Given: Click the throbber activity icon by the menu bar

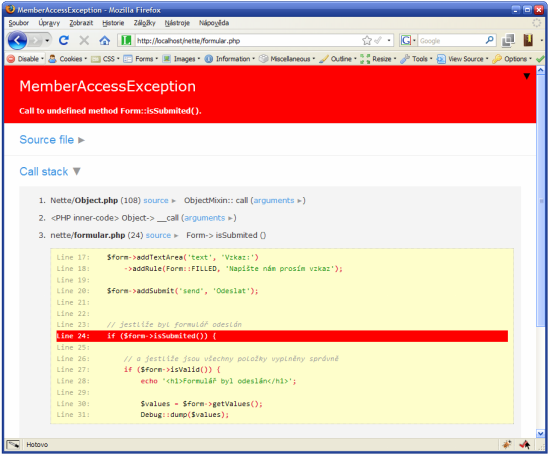Looking at the screenshot, I should pos(537,23).
